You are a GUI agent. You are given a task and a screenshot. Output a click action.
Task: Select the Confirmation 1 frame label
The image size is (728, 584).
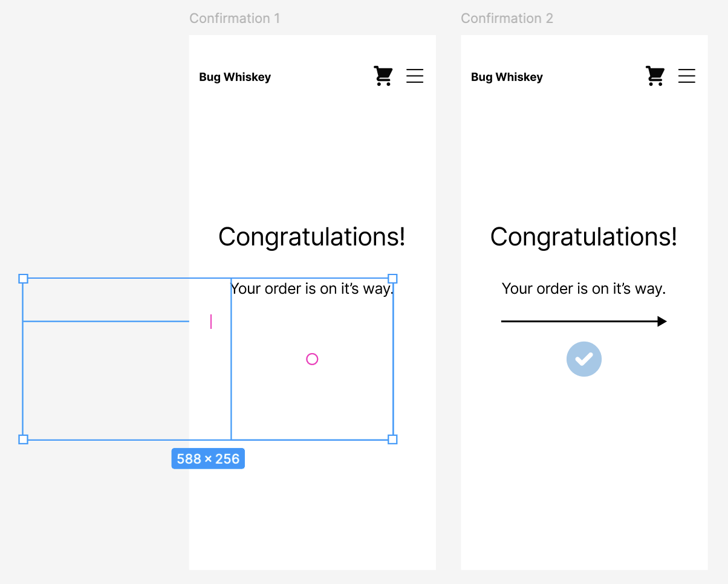[x=235, y=18]
